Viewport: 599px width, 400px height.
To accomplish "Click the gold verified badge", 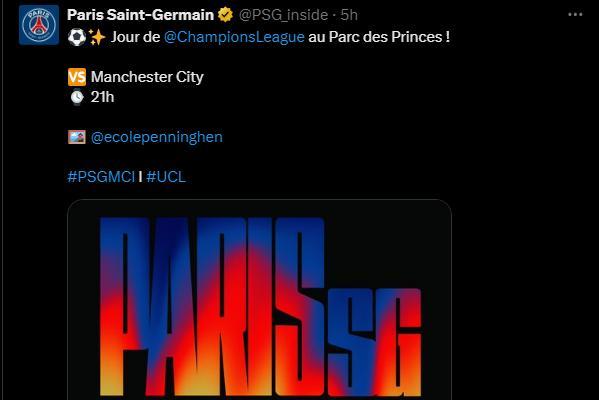I will click(225, 15).
